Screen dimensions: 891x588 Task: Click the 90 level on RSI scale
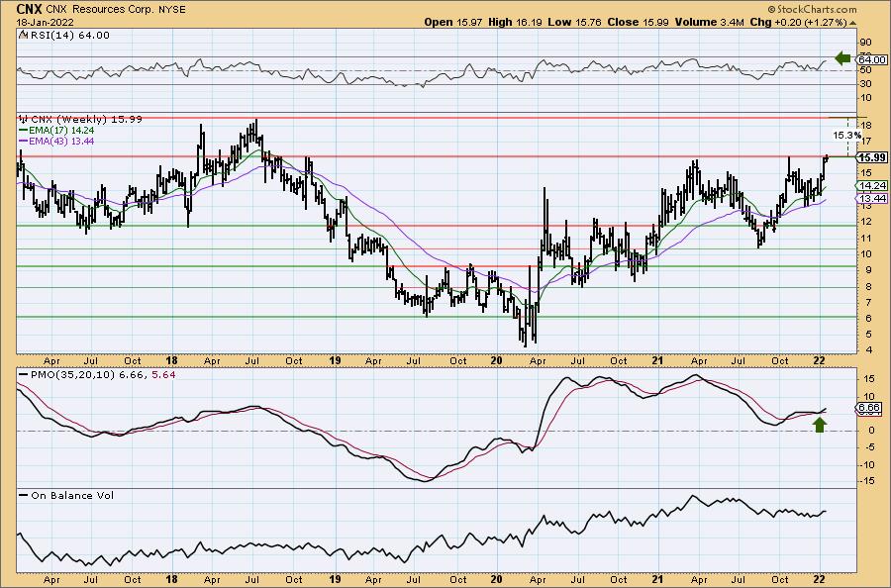(866, 42)
